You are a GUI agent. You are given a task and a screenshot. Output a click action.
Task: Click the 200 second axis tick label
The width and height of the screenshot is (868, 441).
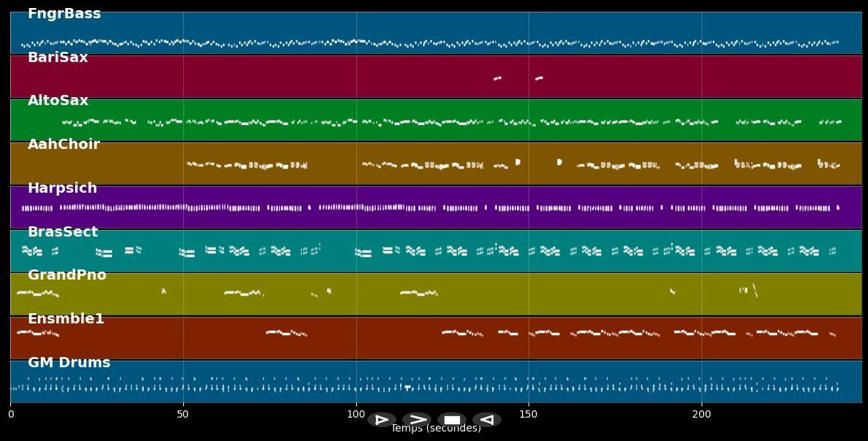(x=702, y=415)
